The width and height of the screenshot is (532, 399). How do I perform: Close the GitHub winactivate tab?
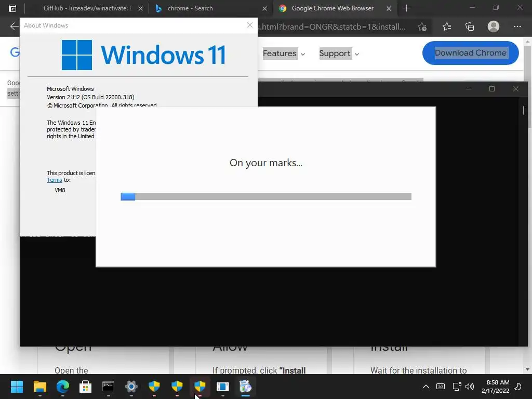(x=140, y=8)
